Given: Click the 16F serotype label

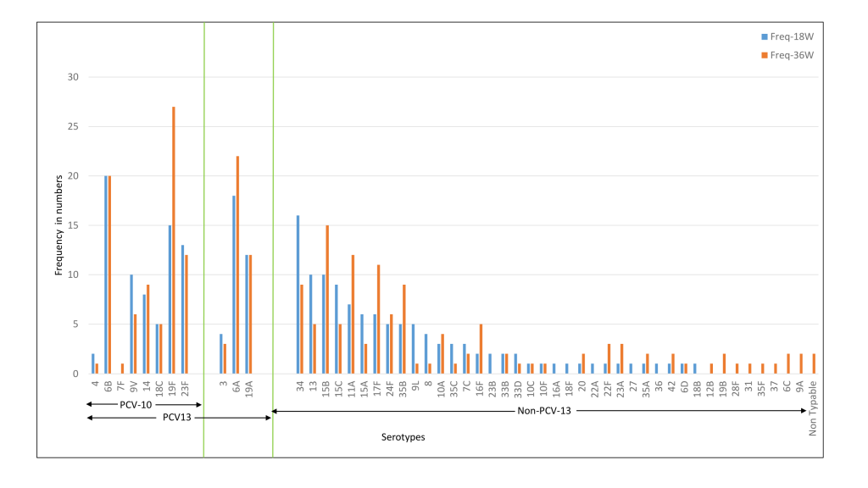Looking at the screenshot, I should pos(480,388).
